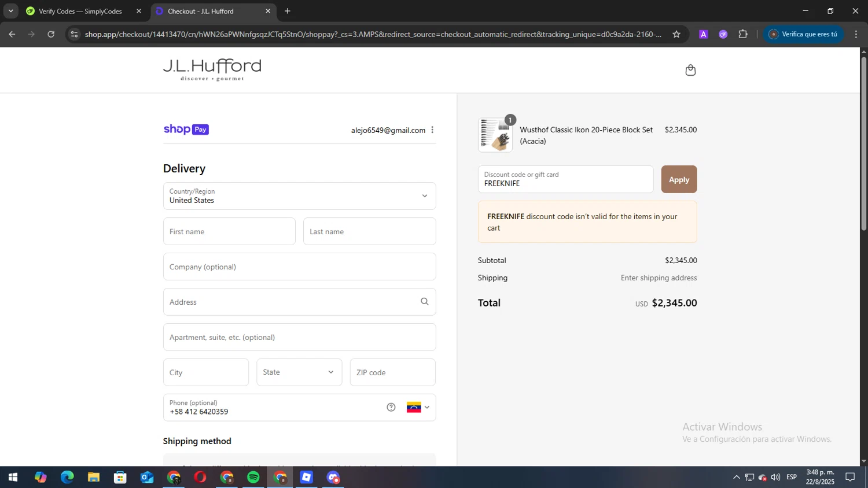Apply the discount code
This screenshot has height=488, width=868.
click(679, 179)
